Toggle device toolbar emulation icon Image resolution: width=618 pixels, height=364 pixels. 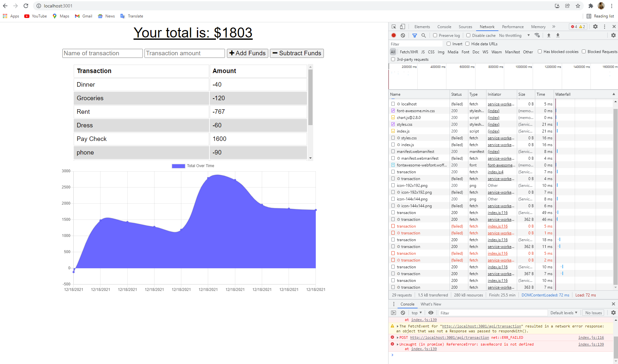(402, 27)
